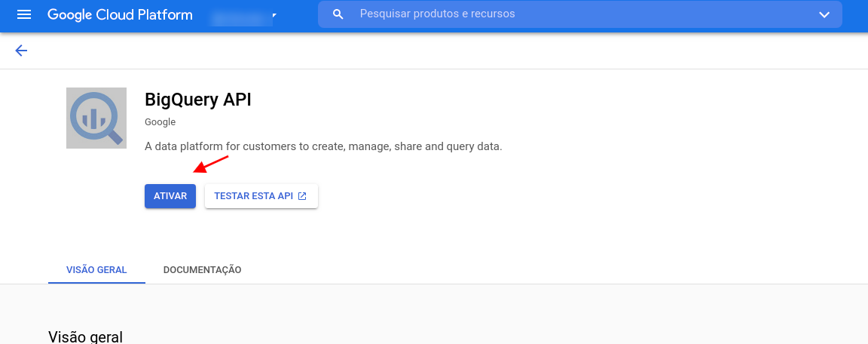Image resolution: width=868 pixels, height=344 pixels.
Task: Switch to the VISÃO GERAL tab
Action: point(97,270)
